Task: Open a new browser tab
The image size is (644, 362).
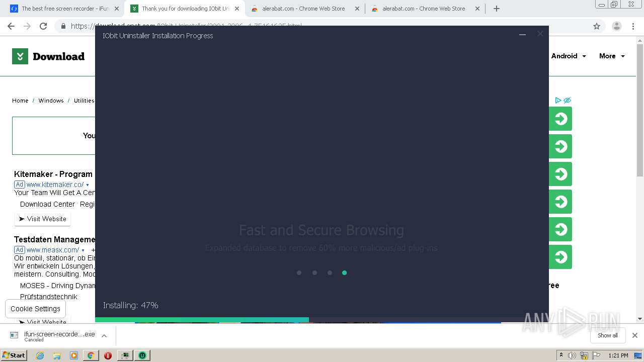Action: [x=497, y=9]
